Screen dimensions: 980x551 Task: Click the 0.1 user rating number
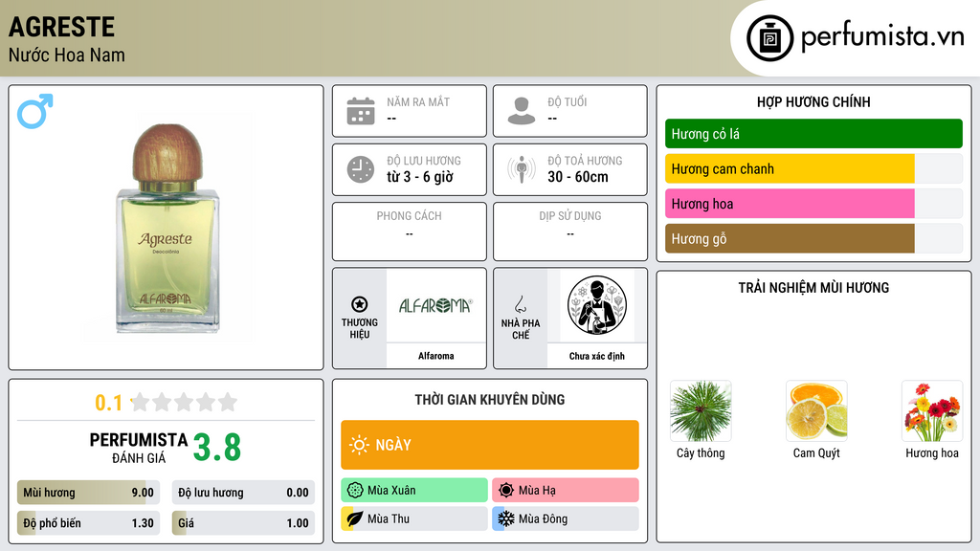108,403
